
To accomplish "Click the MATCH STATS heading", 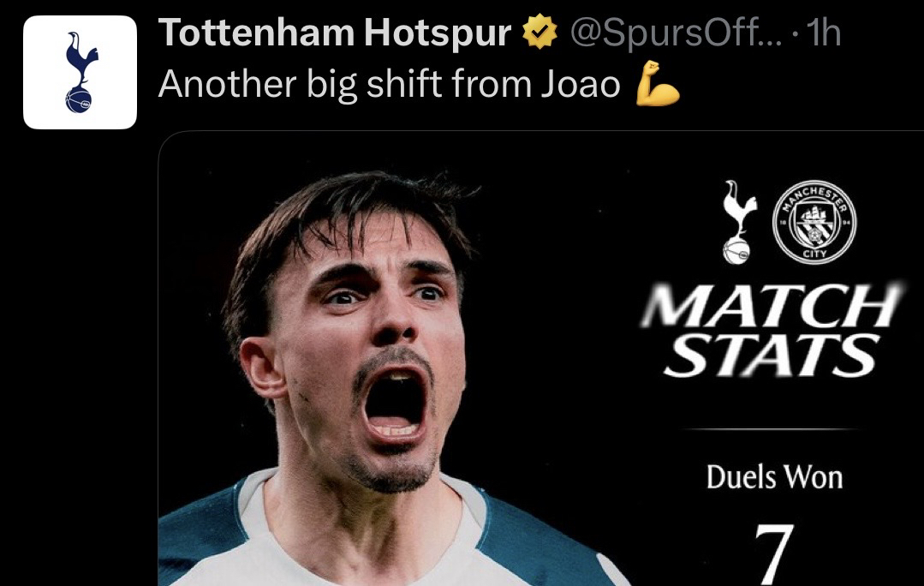I will [772, 330].
